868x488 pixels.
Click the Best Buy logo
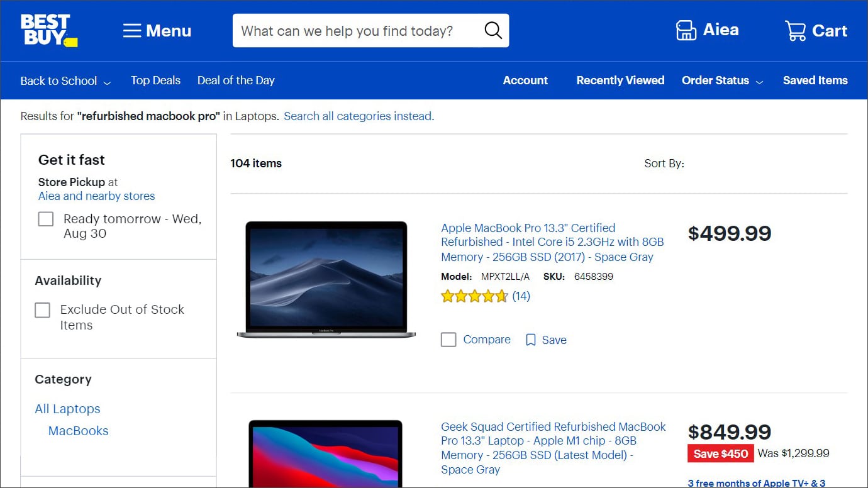[48, 30]
